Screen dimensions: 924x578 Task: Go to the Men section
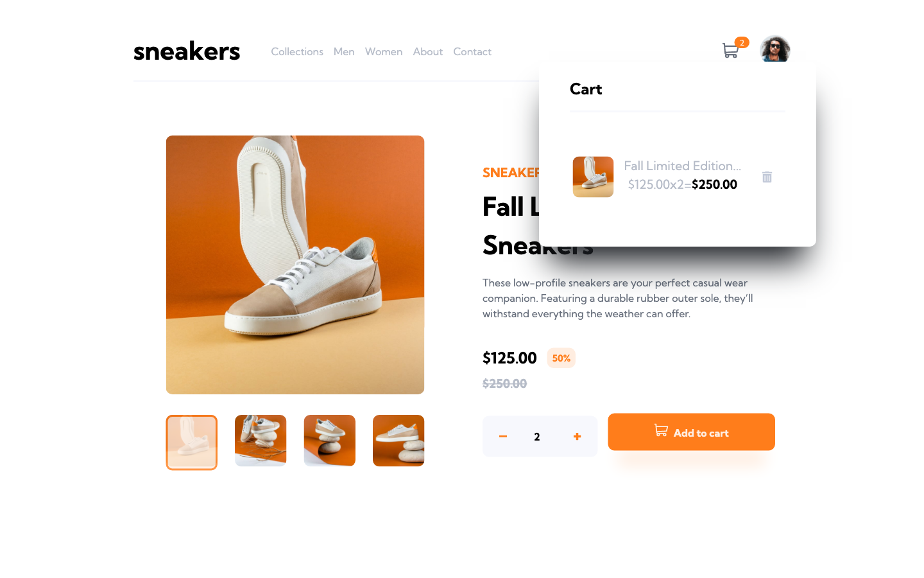tap(344, 51)
